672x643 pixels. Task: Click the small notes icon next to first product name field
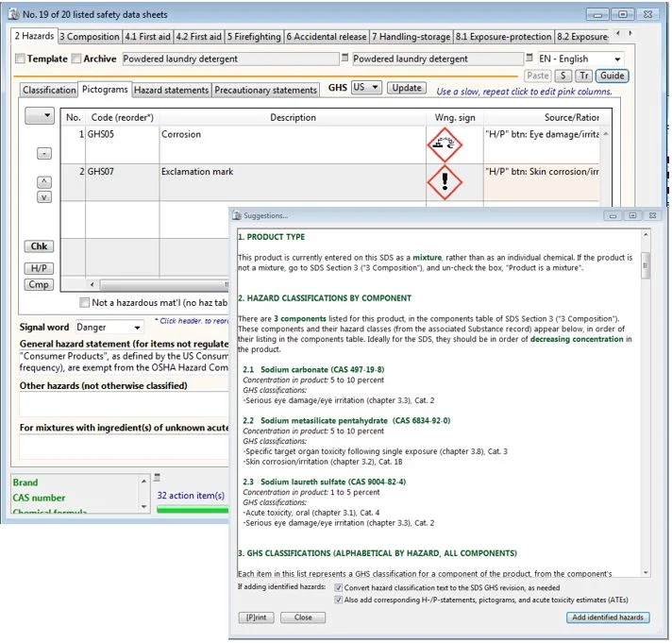344,58
